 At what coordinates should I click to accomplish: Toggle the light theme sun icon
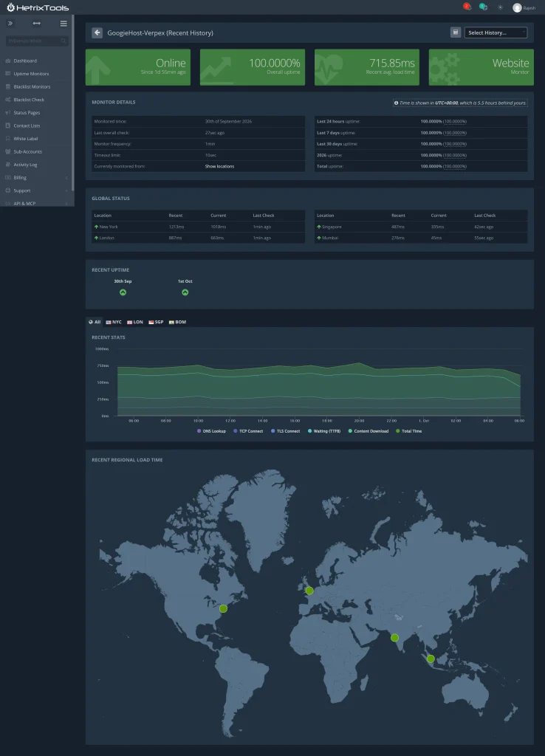pyautogui.click(x=500, y=7)
